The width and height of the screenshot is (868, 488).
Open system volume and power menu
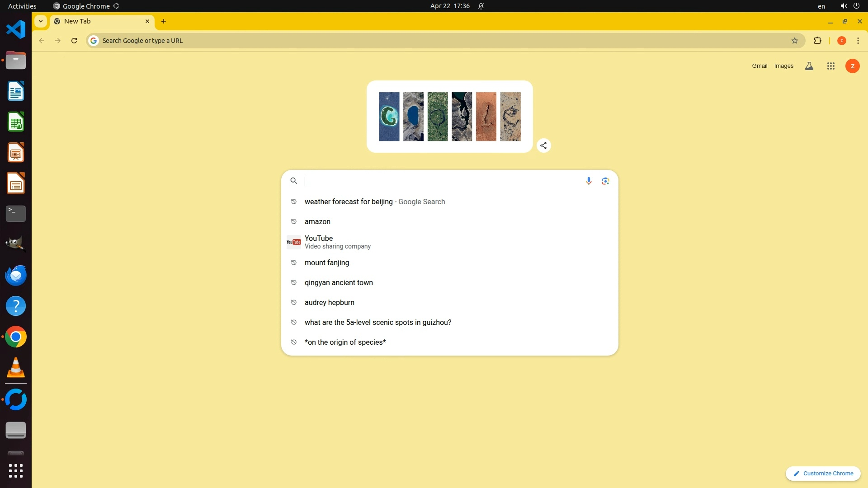point(849,6)
